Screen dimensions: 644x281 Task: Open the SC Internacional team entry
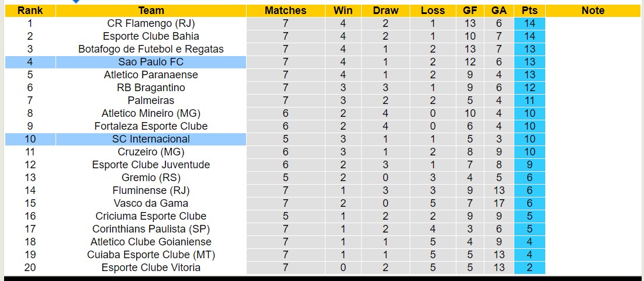[151, 139]
